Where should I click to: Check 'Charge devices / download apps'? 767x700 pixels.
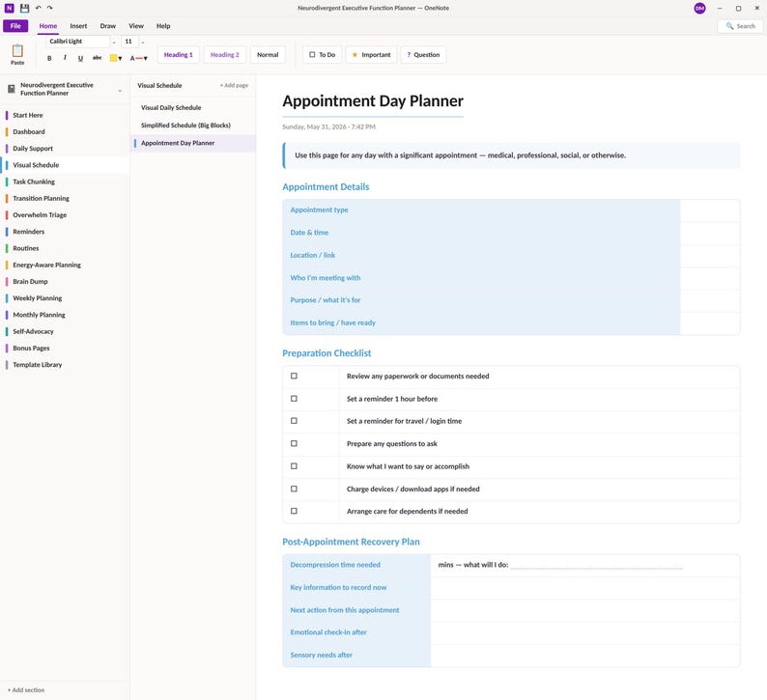(294, 489)
